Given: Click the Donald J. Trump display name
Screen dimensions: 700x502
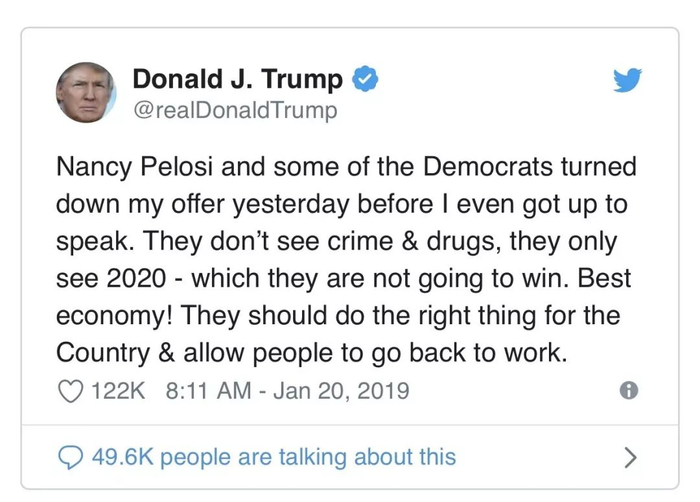Looking at the screenshot, I should [238, 79].
